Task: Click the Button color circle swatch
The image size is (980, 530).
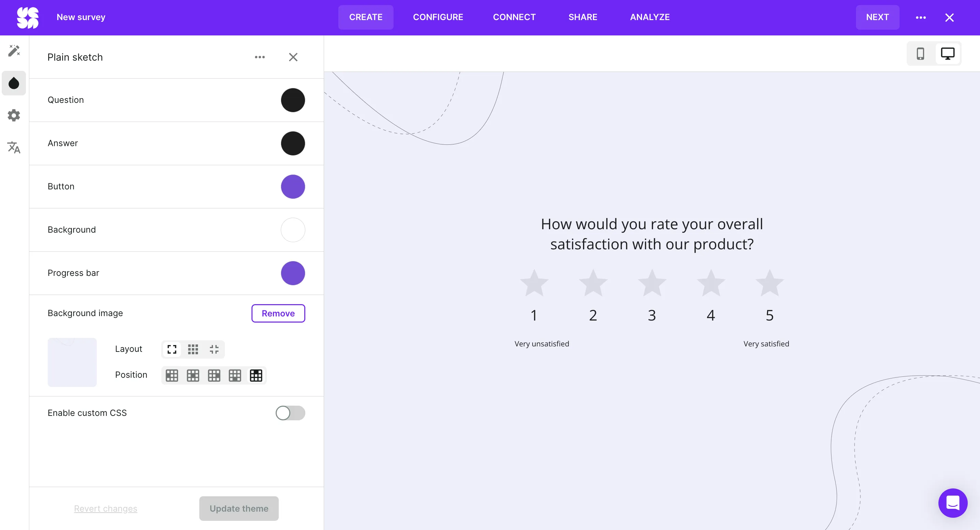Action: tap(293, 186)
